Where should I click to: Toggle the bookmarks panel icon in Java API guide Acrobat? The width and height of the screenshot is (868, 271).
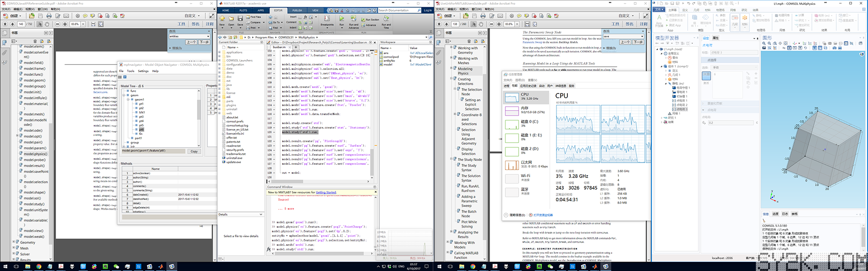5,43
